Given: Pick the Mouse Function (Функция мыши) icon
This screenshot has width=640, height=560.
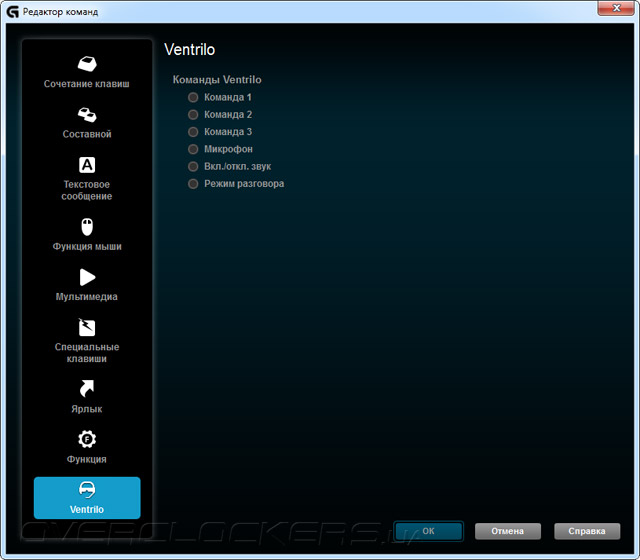Looking at the screenshot, I should (87, 227).
